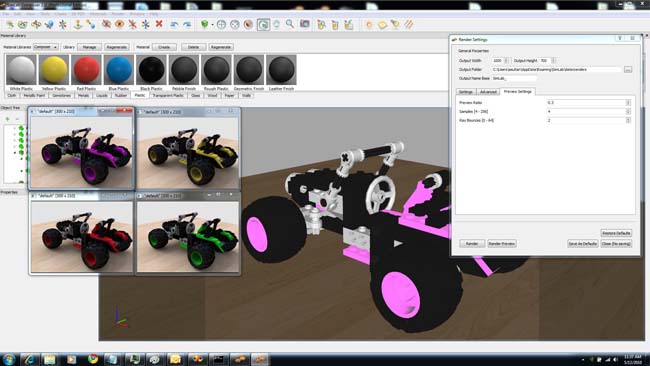Click the Output Name Base field
The width and height of the screenshot is (650, 366).
pos(514,78)
